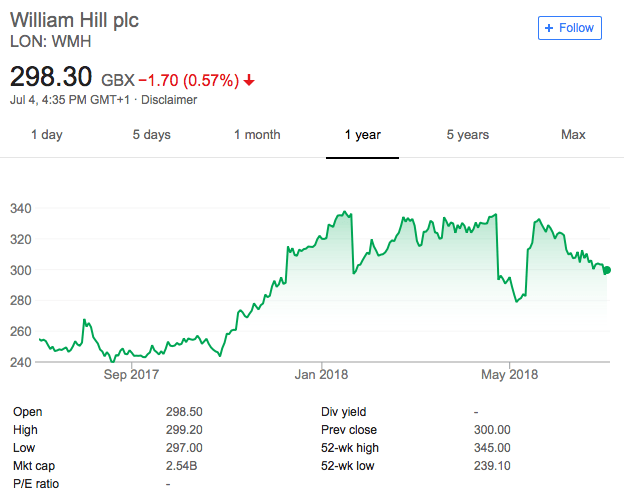
Task: Click the Follow button
Action: tap(569, 28)
